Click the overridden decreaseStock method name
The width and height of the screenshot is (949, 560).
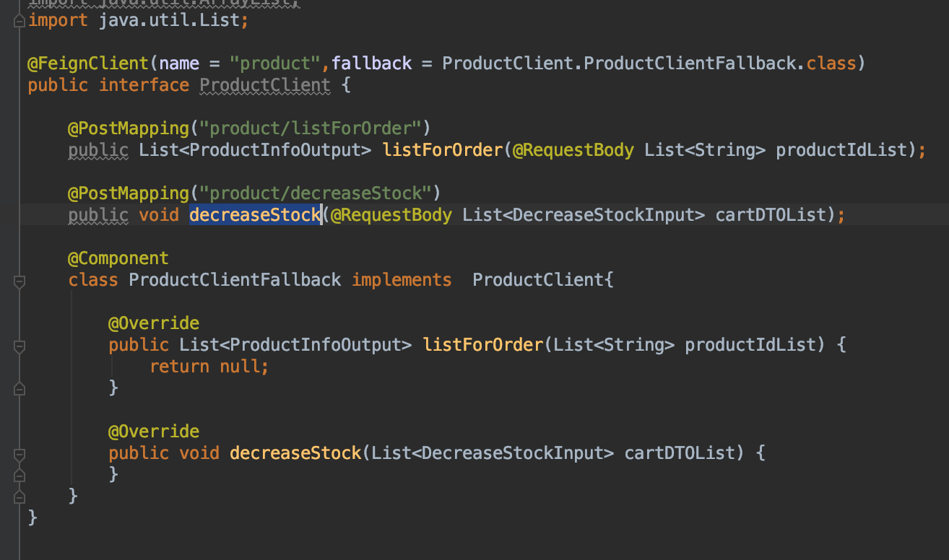coord(295,453)
